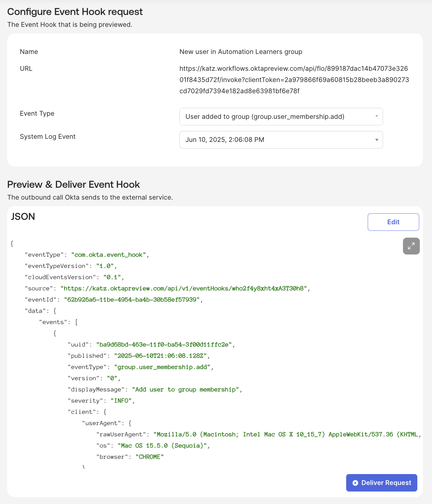This screenshot has height=504, width=432.
Task: Click the selected 'User added to group' event type
Action: click(x=265, y=116)
